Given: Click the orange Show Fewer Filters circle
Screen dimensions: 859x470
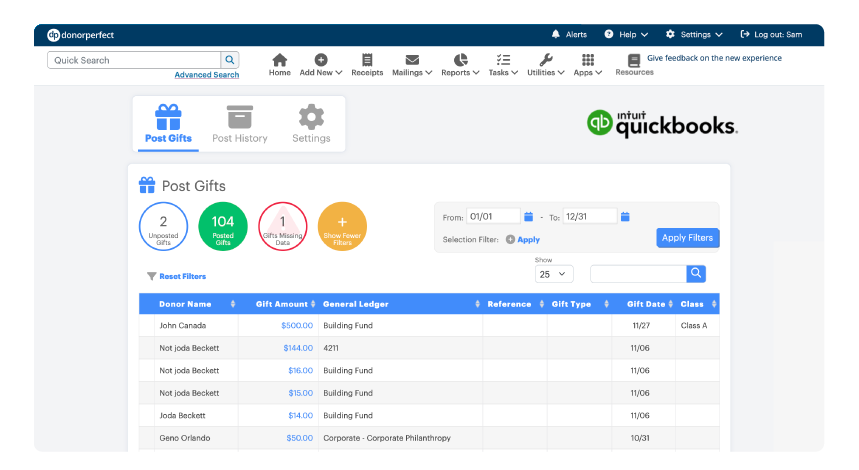Looking at the screenshot, I should click(x=342, y=227).
